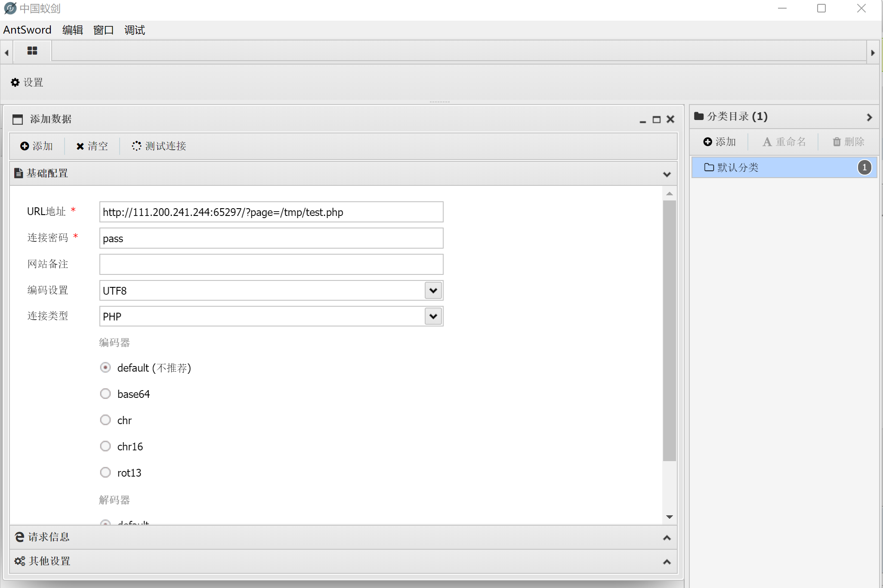Screen dimensions: 883x588
Task: Expand the 其他设置 section
Action: [667, 562]
